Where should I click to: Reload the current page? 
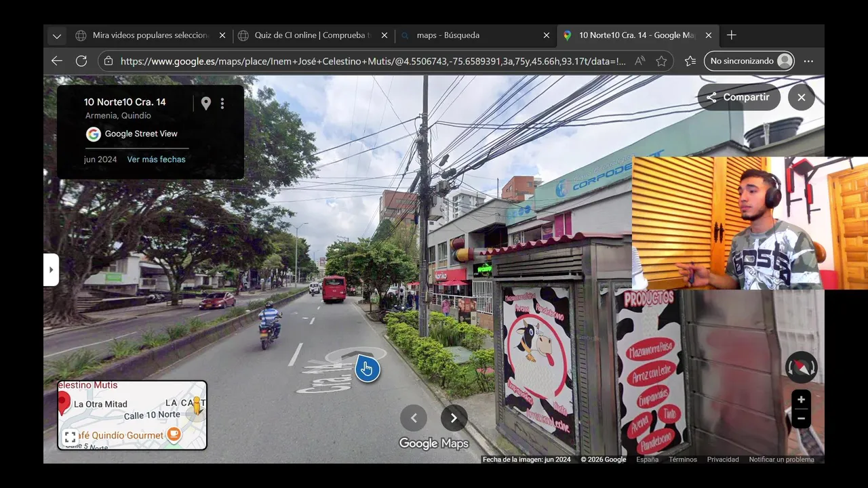[x=81, y=61]
